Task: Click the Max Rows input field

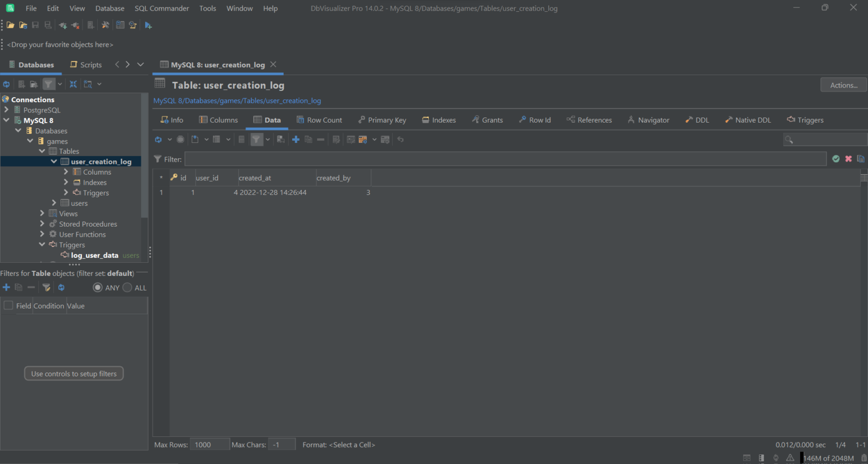Action: pos(209,445)
